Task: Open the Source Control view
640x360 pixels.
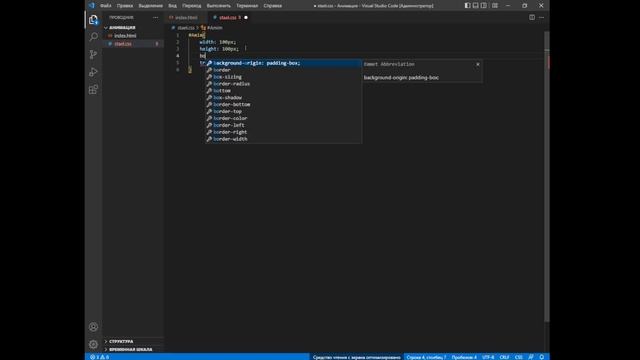Action: tap(93, 54)
